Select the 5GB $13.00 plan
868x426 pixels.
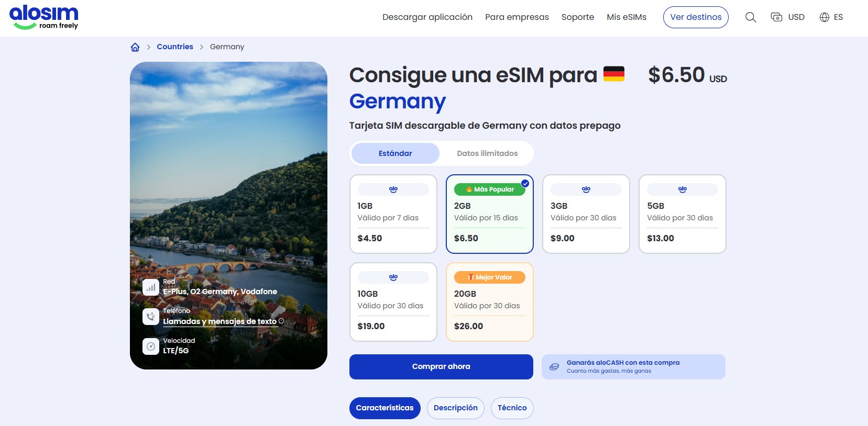click(683, 214)
